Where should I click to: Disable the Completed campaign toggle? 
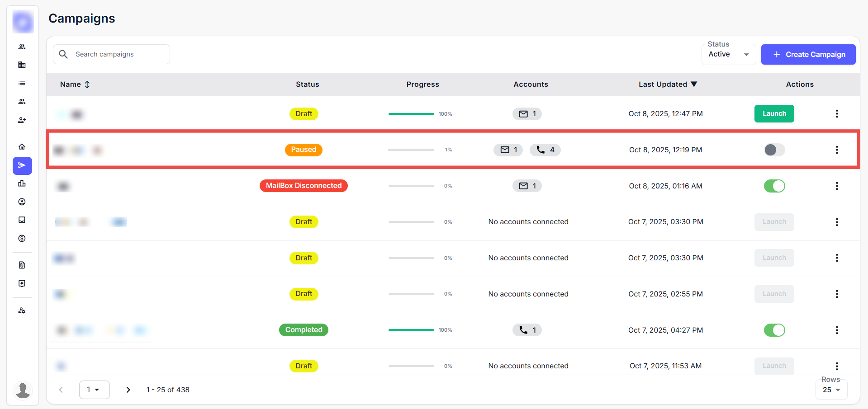click(x=774, y=330)
